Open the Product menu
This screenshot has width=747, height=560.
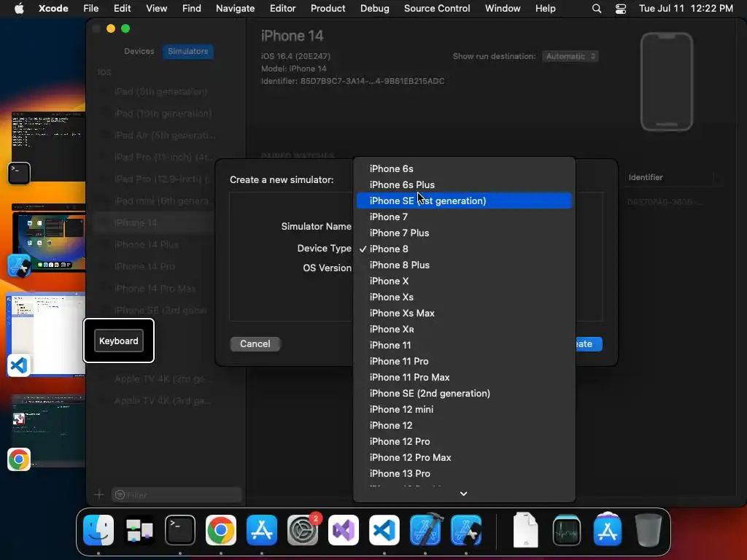pos(328,9)
